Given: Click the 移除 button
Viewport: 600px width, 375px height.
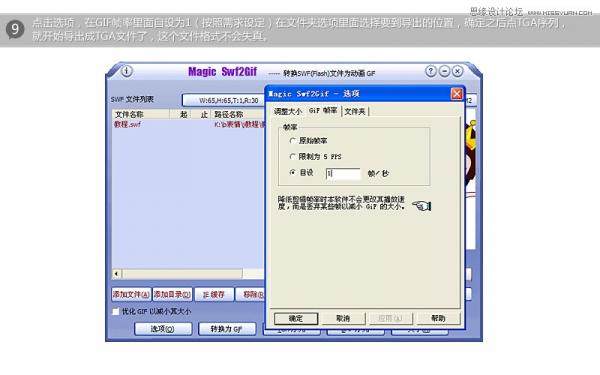Looking at the screenshot, I should pyautogui.click(x=250, y=295).
